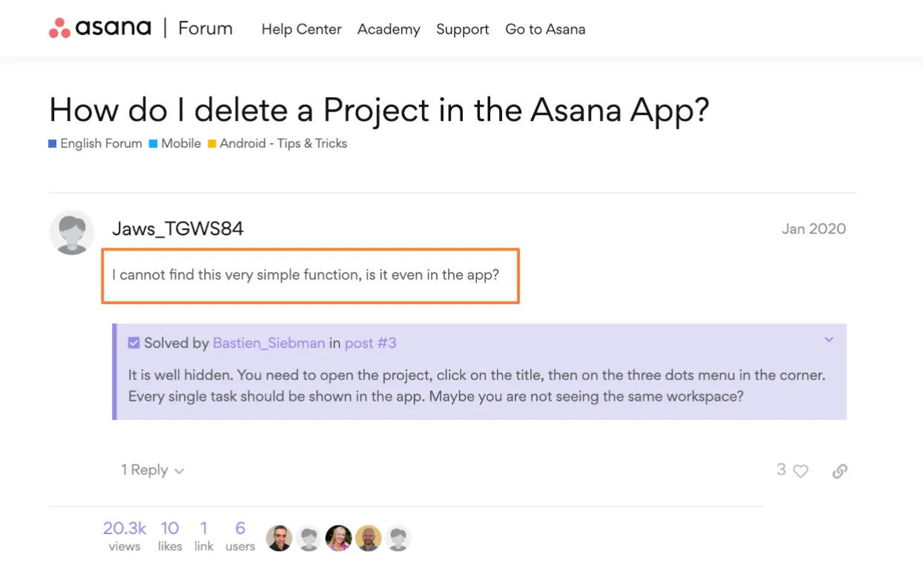Click the Asana logo icon

tap(59, 29)
